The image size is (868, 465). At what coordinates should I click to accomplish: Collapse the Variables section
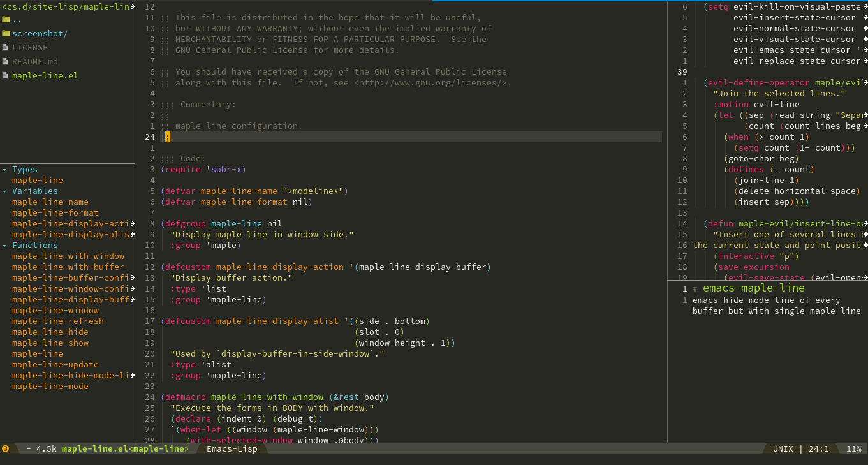pyautogui.click(x=4, y=191)
